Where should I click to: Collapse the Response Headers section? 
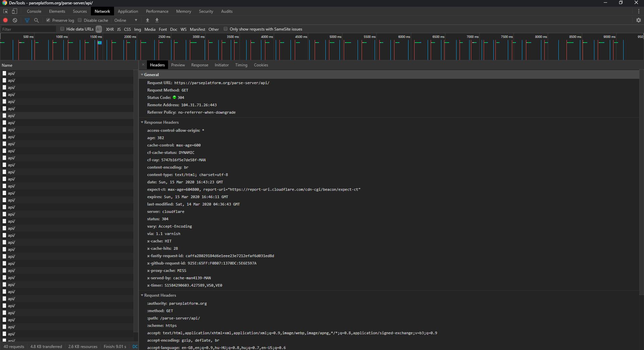point(142,122)
